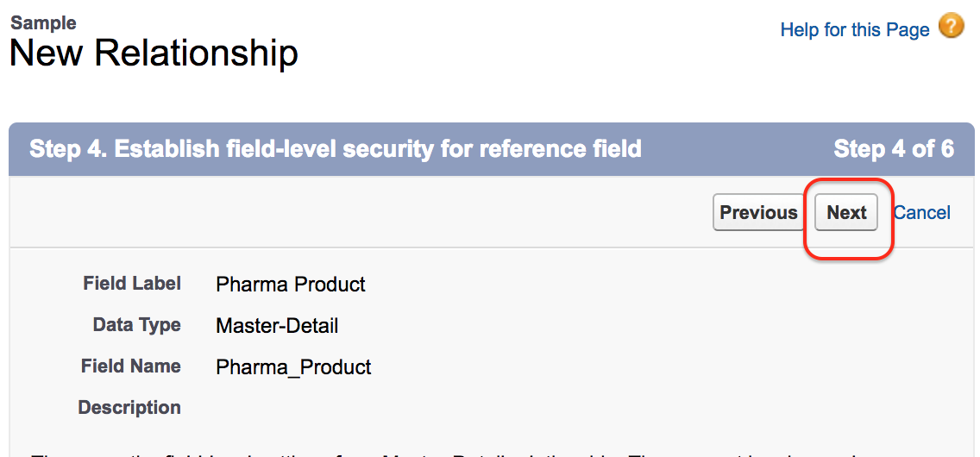Click the Next button
The width and height of the screenshot is (980, 457).
(846, 213)
